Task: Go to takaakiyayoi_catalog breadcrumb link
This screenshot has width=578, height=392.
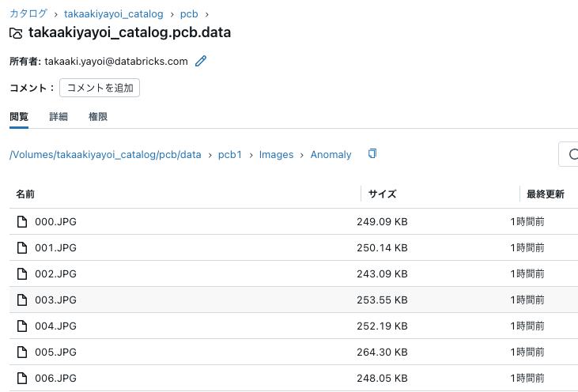Action: [x=114, y=13]
